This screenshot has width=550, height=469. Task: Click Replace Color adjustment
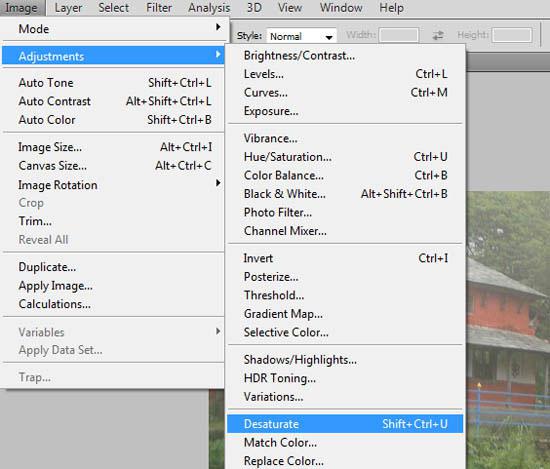pos(345,461)
